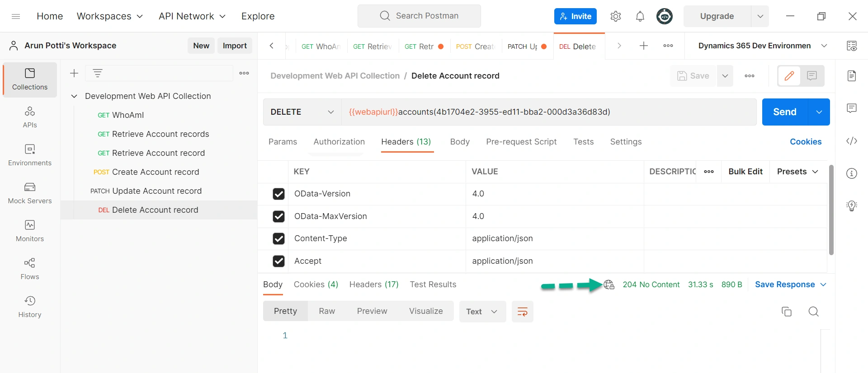Click the Send button
This screenshot has width=868, height=373.
tap(785, 112)
